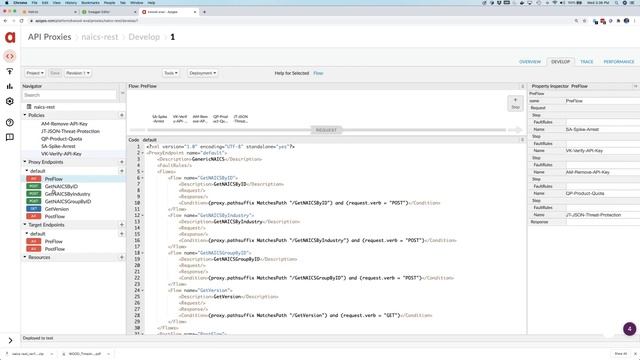Expand the sidebar with bottom arrow
Viewport: 640px width, 360px height.
coord(10,340)
